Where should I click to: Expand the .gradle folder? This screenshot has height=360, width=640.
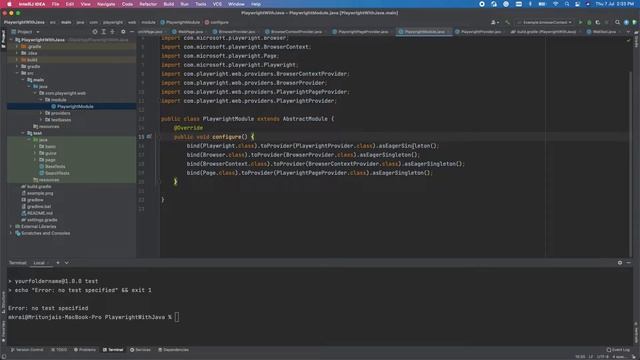pos(17,47)
